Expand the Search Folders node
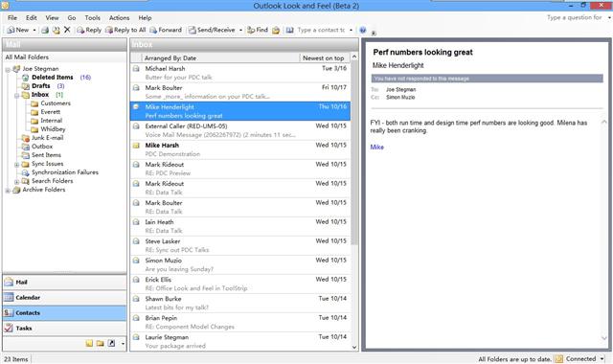This screenshot has width=613, height=364. click(17, 182)
